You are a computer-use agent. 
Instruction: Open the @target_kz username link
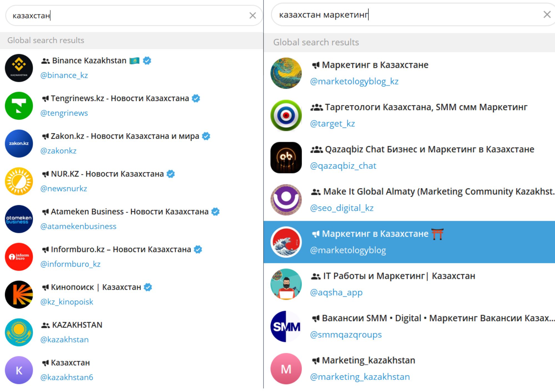pos(332,124)
